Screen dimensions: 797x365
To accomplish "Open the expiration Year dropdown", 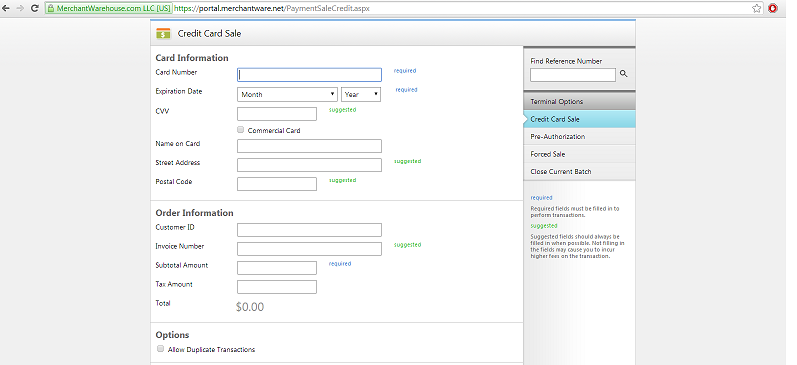I will (361, 95).
